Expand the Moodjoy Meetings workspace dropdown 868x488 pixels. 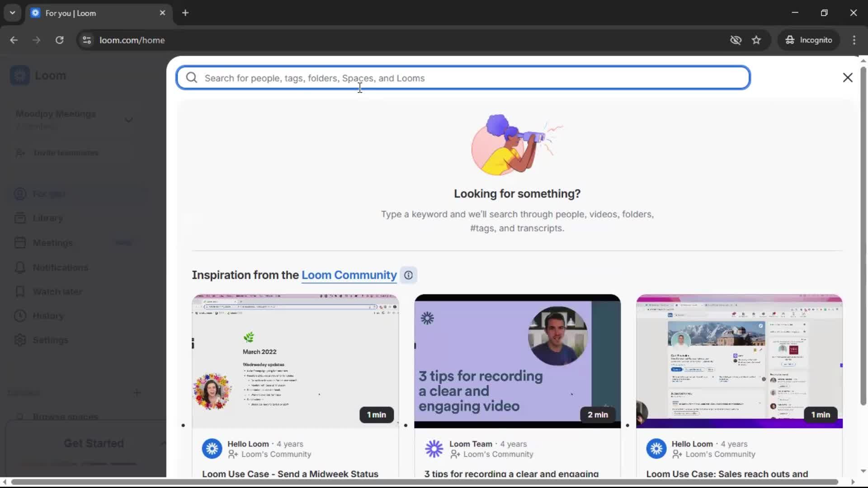[x=128, y=120]
